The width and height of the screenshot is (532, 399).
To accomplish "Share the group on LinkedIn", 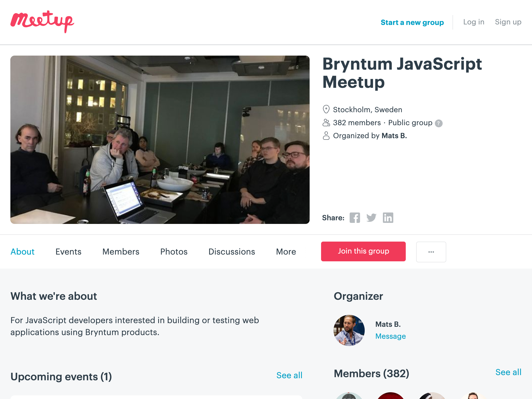I will [x=388, y=218].
